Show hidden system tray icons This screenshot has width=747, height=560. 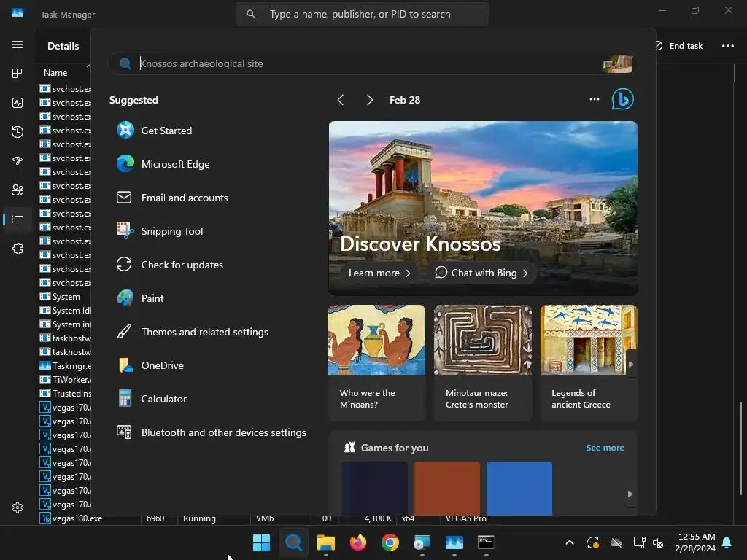click(x=569, y=542)
